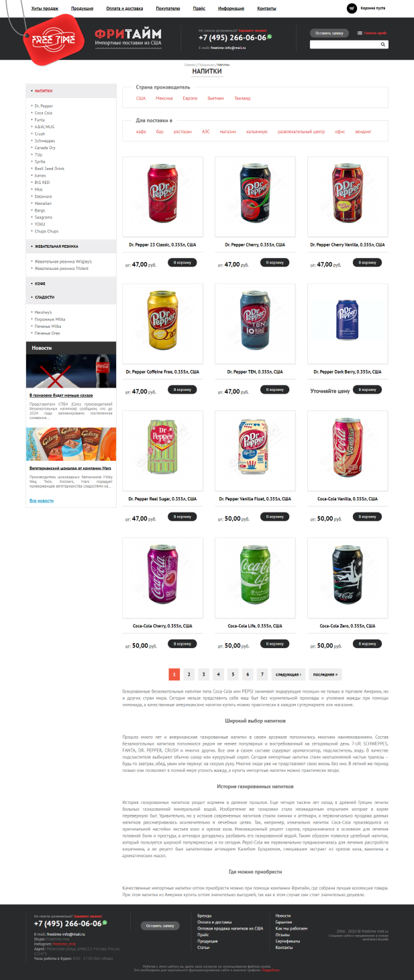Select Schweppes in sidebar brand list

click(45, 140)
